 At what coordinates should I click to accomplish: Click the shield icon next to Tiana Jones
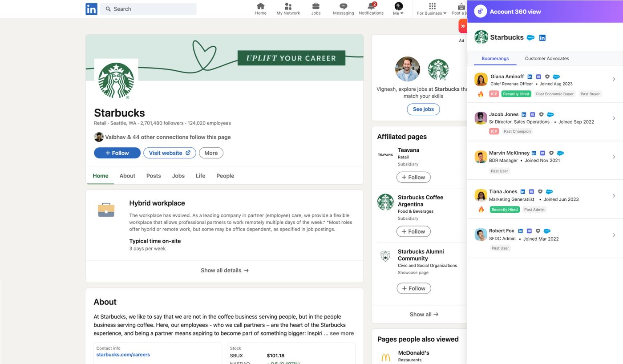(x=540, y=192)
